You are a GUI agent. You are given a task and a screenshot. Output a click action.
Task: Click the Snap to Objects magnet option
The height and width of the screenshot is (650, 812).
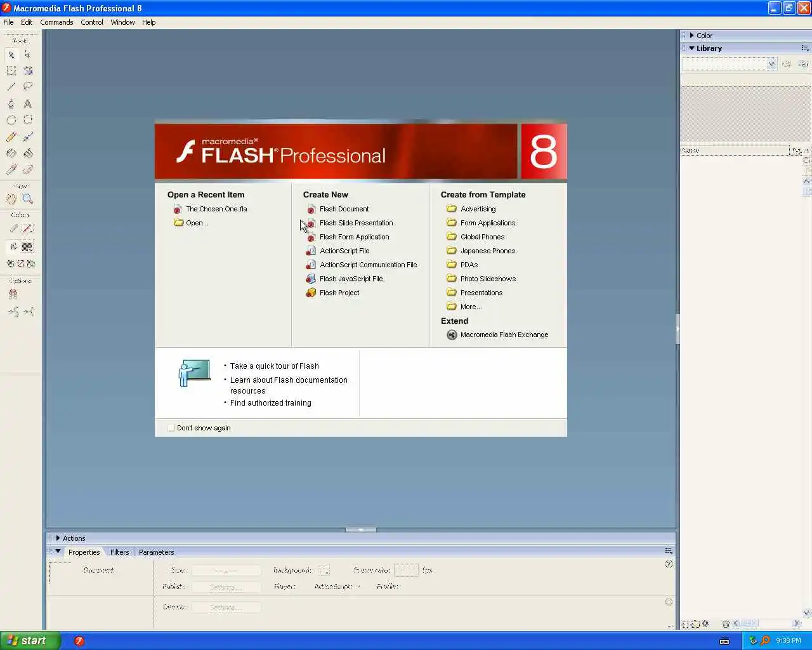tap(13, 294)
